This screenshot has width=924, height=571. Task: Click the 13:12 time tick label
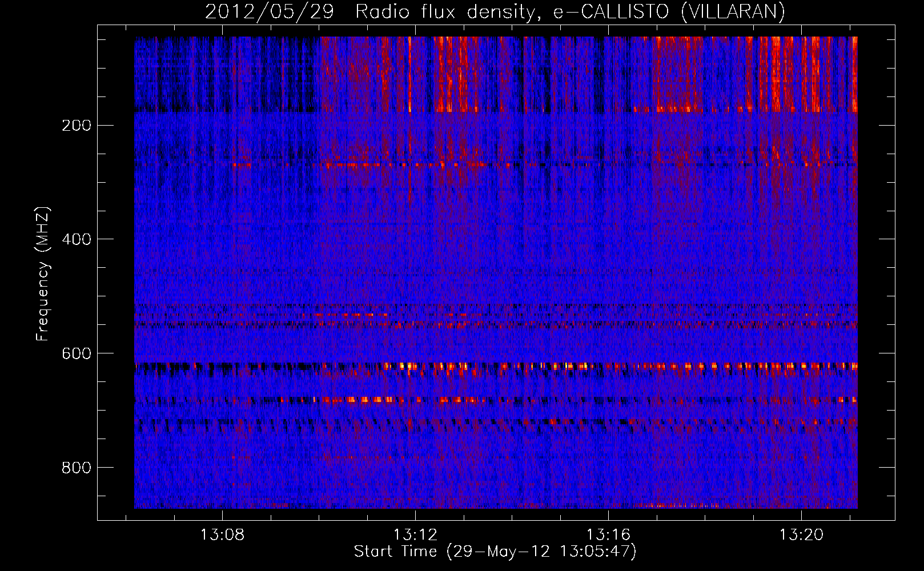click(x=415, y=535)
